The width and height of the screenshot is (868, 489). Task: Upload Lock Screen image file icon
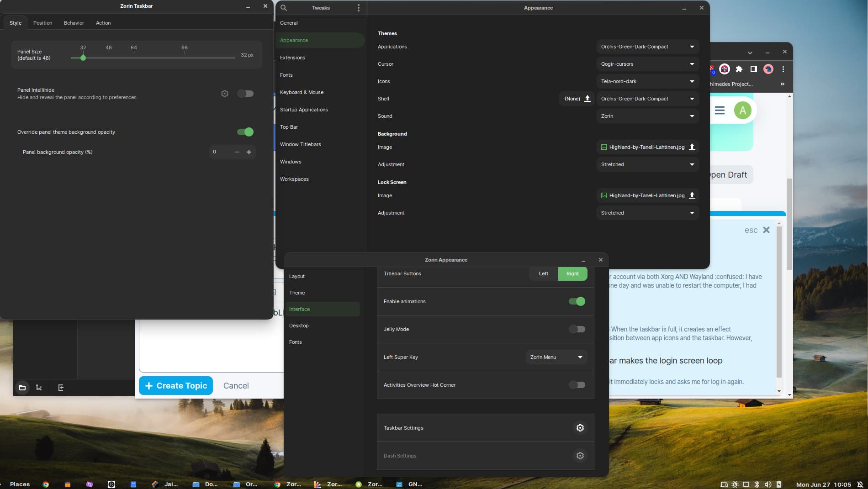(x=692, y=195)
